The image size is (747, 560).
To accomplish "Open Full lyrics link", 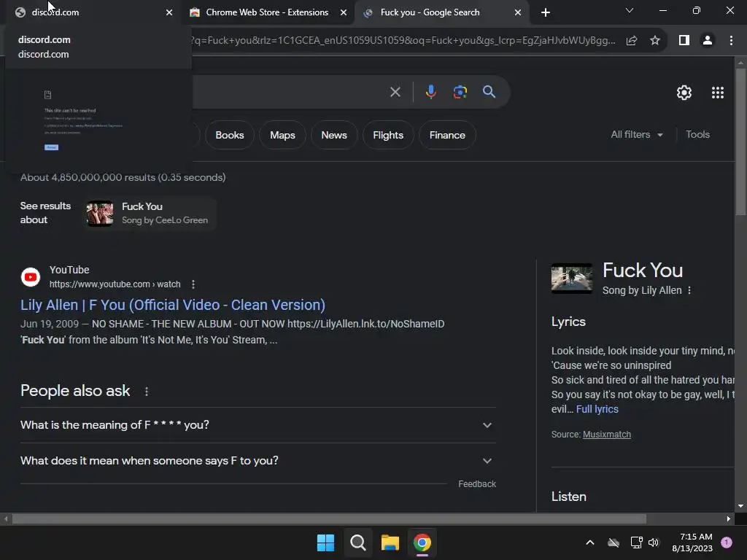I will pos(597,409).
